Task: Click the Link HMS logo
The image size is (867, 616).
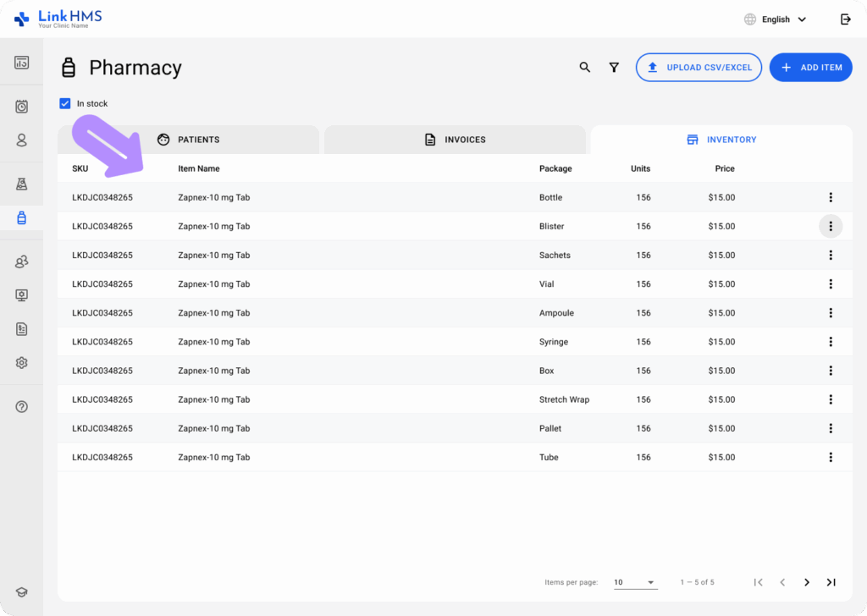Action: [x=58, y=19]
